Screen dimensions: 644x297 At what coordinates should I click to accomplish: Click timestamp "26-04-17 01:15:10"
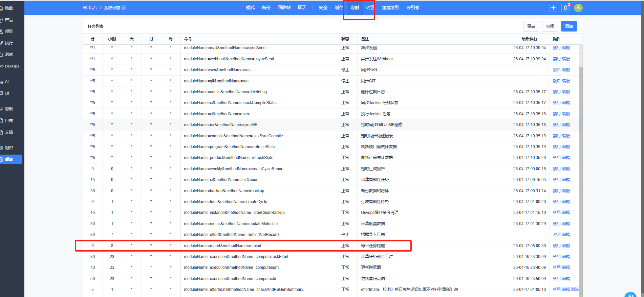529,213
